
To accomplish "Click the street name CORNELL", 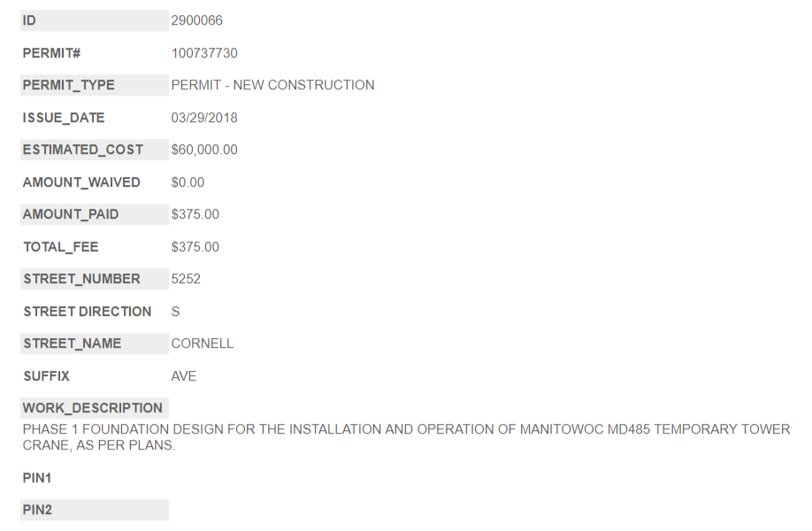I will click(203, 343).
